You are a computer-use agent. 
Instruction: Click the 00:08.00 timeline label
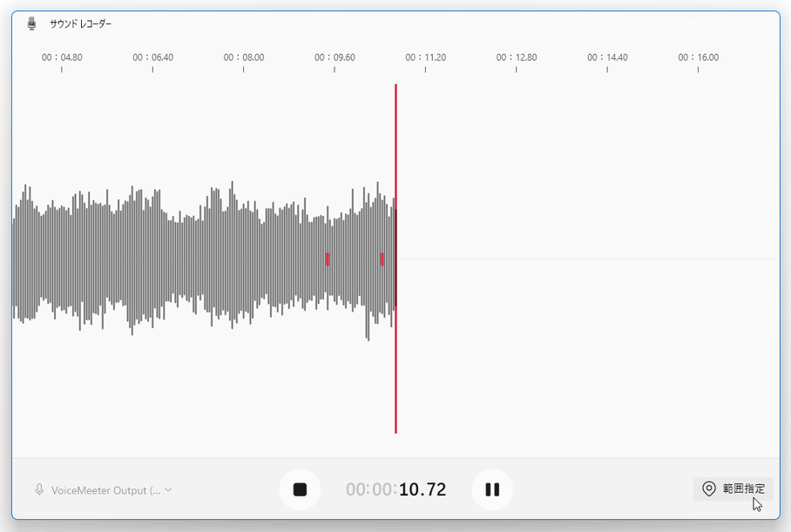244,57
